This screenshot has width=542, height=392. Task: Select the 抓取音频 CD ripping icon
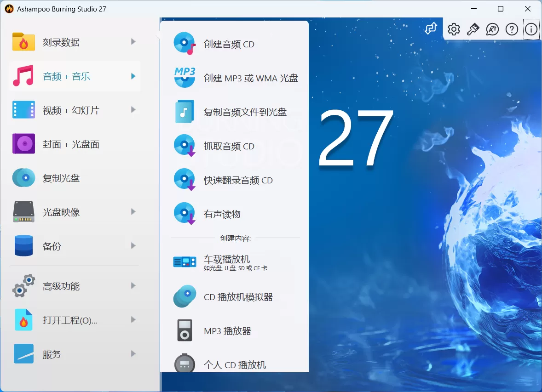pos(185,146)
